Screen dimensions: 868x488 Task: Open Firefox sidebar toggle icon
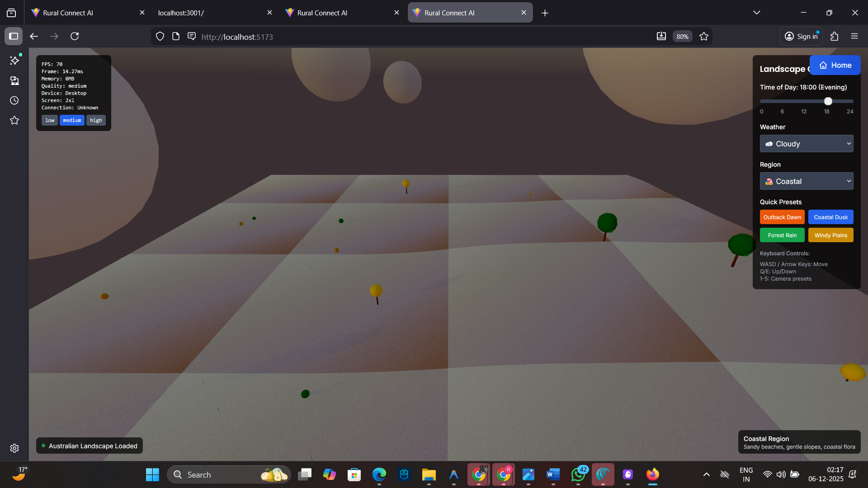point(14,36)
